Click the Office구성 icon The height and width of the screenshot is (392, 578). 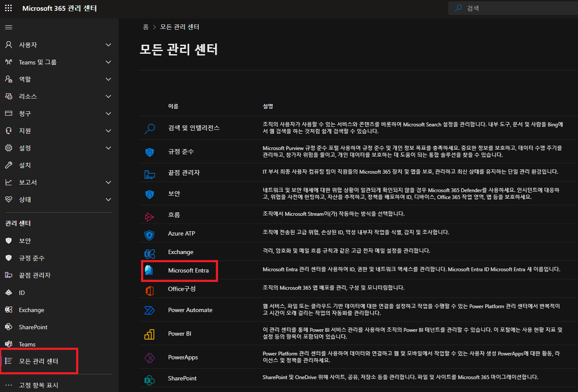149,291
